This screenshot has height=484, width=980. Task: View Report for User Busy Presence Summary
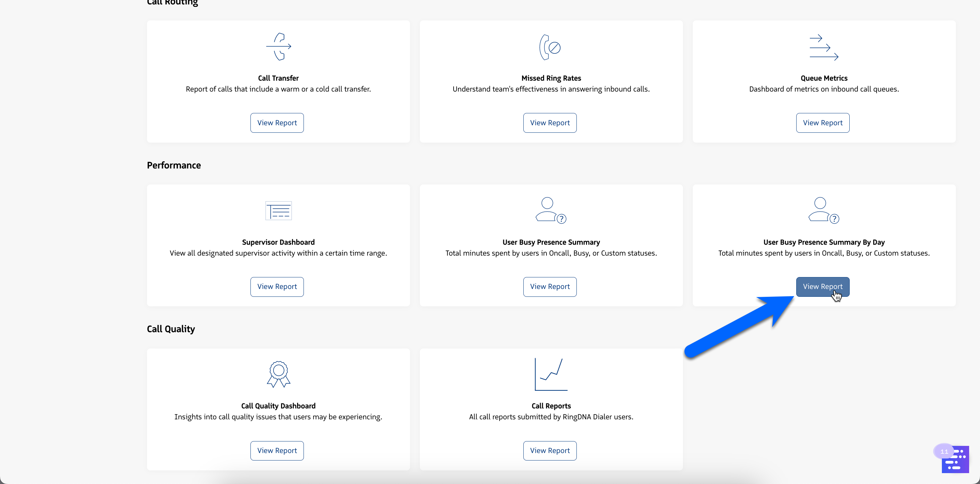pyautogui.click(x=550, y=287)
